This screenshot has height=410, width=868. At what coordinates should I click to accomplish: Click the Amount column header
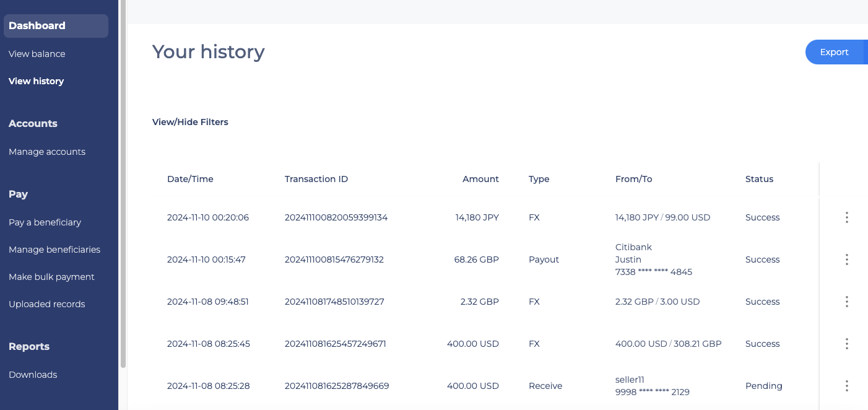click(480, 179)
